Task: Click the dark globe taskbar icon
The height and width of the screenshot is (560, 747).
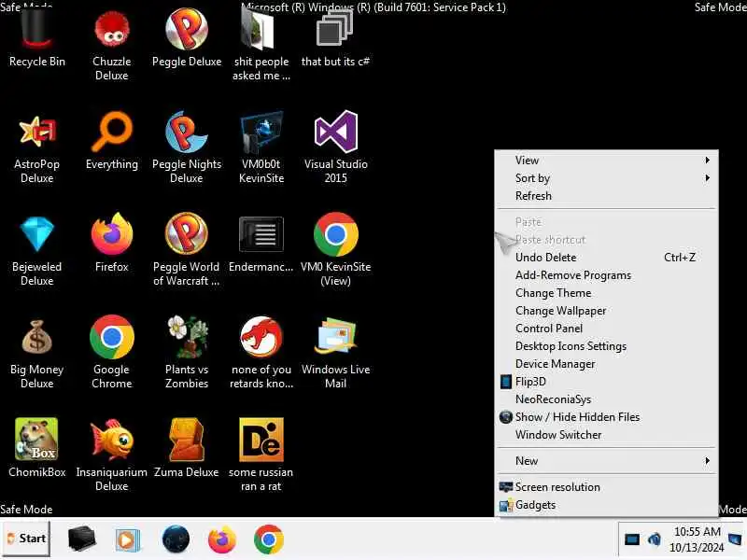Action: click(176, 539)
